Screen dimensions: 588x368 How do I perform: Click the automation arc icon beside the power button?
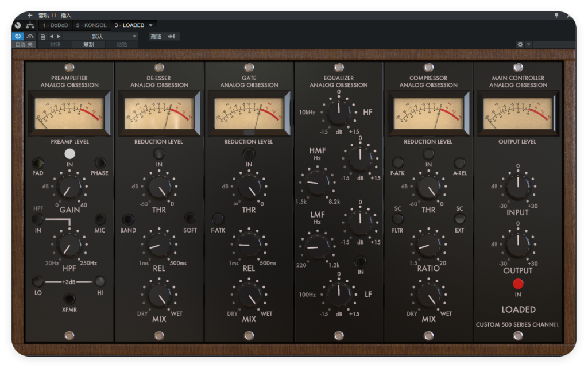click(x=30, y=36)
